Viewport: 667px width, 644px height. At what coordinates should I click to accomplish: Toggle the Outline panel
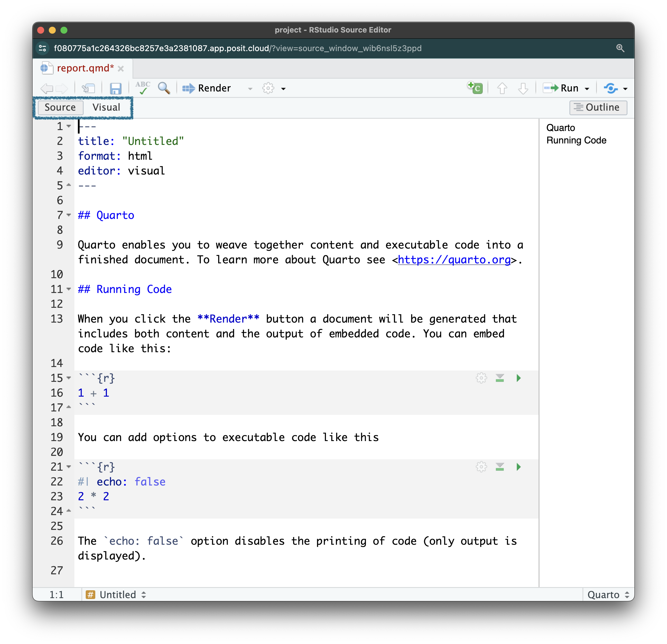coord(598,107)
